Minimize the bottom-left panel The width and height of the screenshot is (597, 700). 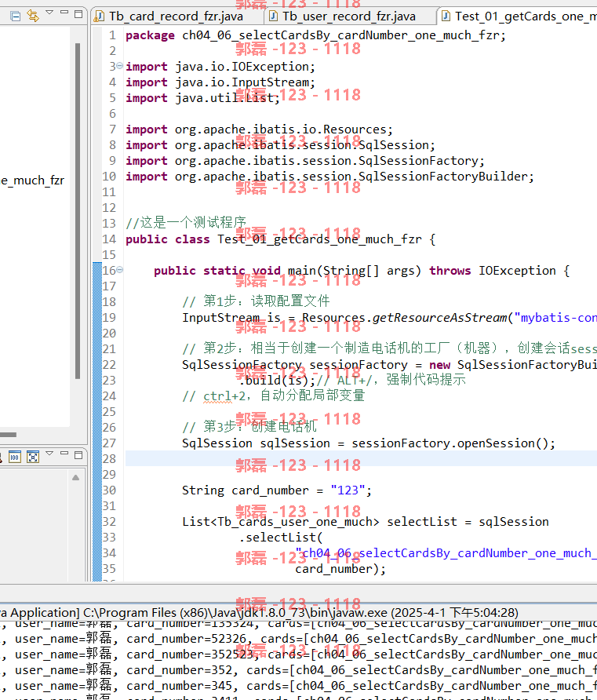click(64, 453)
